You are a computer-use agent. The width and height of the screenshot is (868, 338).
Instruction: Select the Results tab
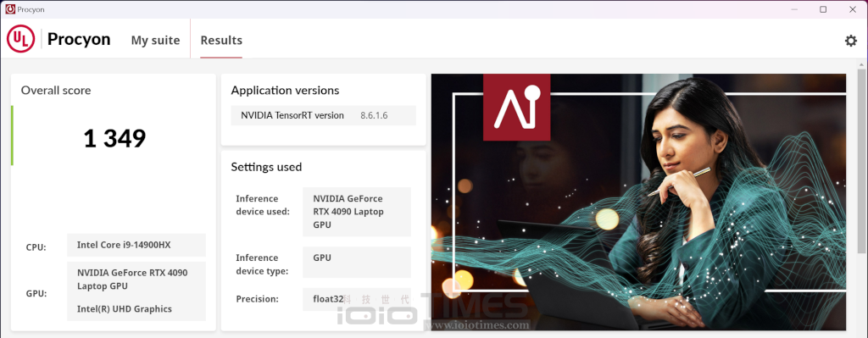click(x=221, y=41)
